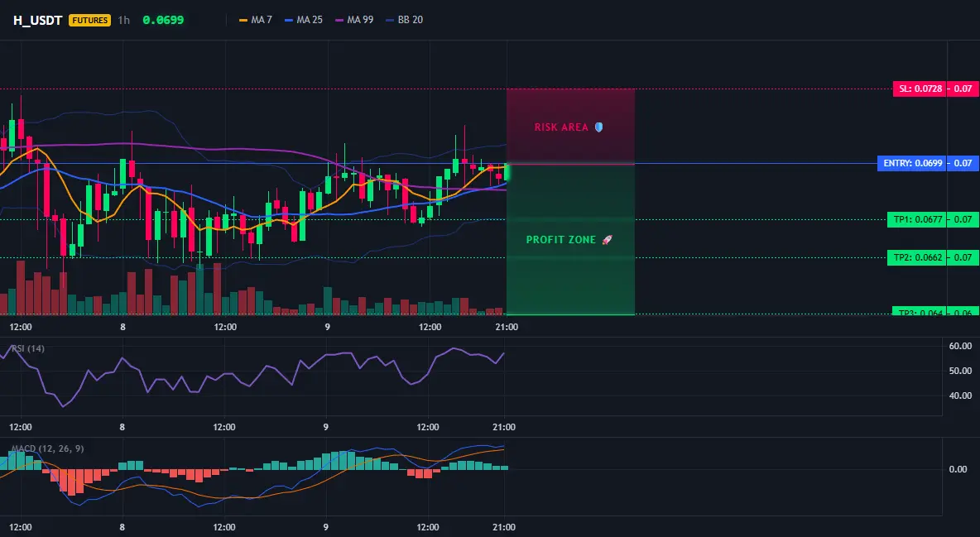Screen dimensions: 980x537
Task: Click the 8 date label on main chart axis
Action: pos(122,327)
